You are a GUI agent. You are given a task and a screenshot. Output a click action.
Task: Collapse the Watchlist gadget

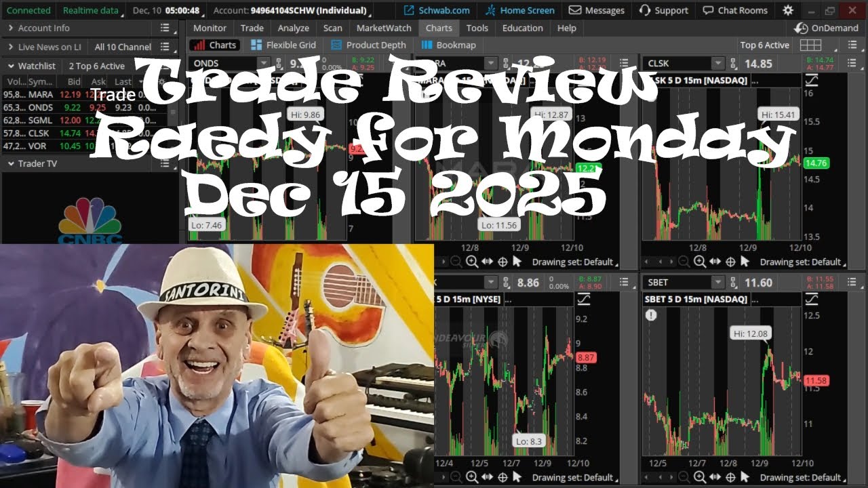coord(11,66)
